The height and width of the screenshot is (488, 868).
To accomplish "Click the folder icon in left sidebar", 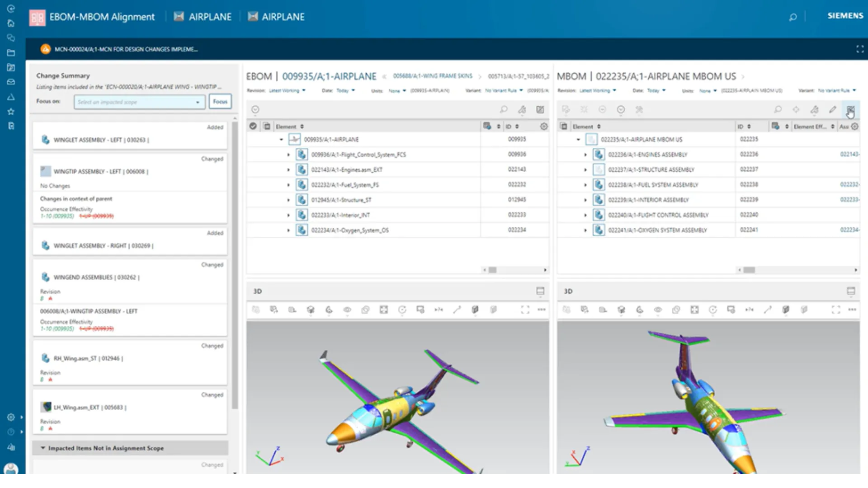I will pyautogui.click(x=11, y=53).
